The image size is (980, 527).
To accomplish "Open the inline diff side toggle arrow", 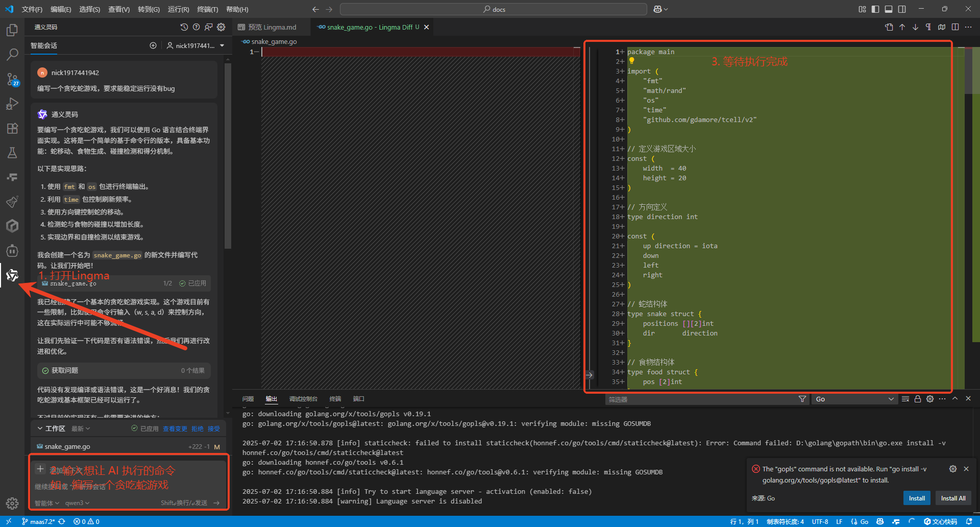I will point(589,375).
